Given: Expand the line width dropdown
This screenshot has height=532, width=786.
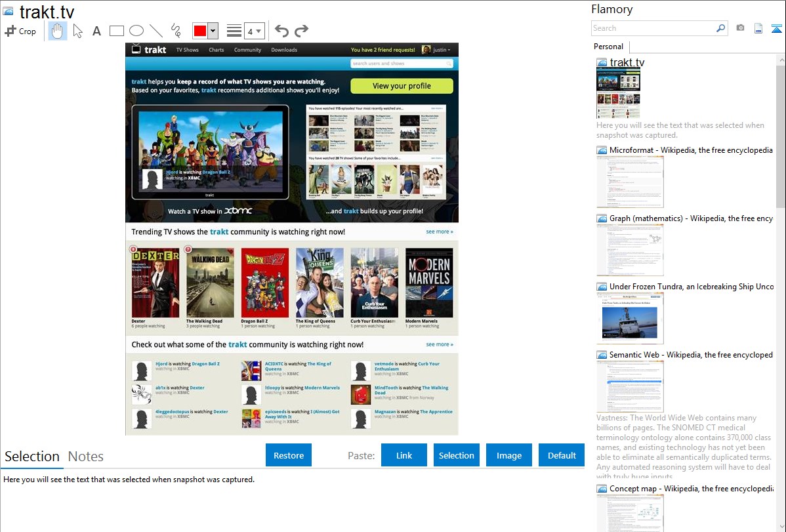Looking at the screenshot, I should (259, 31).
